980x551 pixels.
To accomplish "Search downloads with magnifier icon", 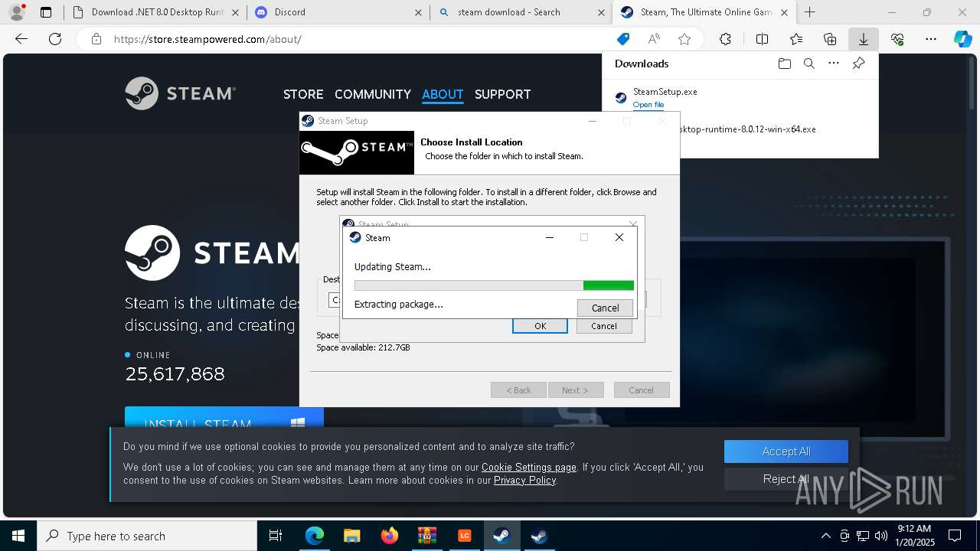I will [x=808, y=64].
